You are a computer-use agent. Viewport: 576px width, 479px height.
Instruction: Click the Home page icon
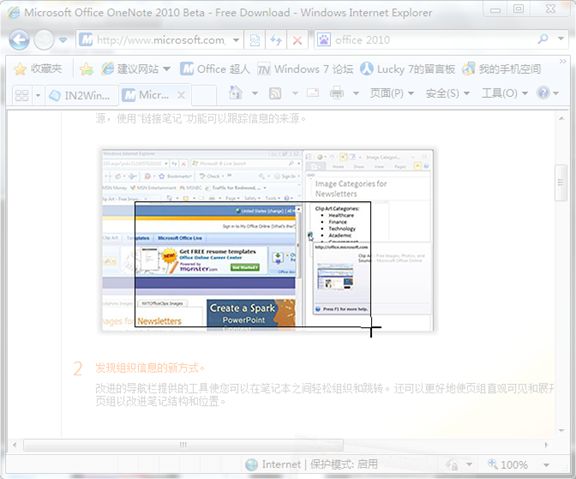tap(235, 93)
